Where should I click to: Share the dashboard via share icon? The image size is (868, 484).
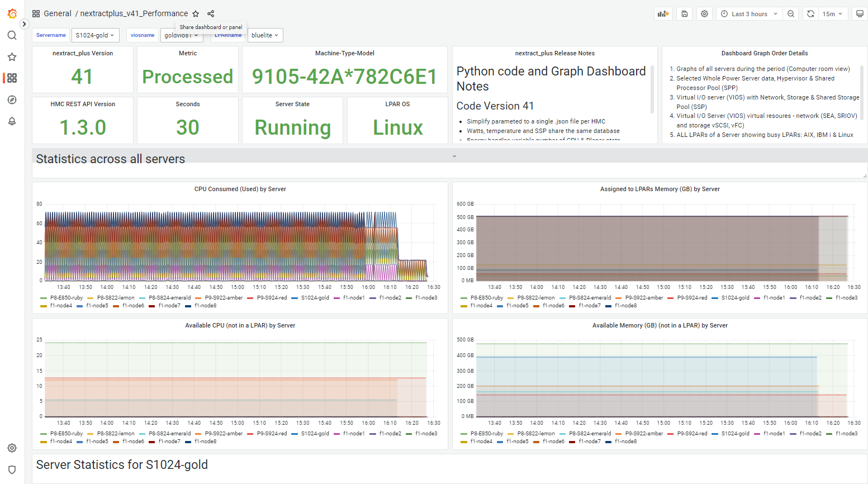pyautogui.click(x=211, y=14)
